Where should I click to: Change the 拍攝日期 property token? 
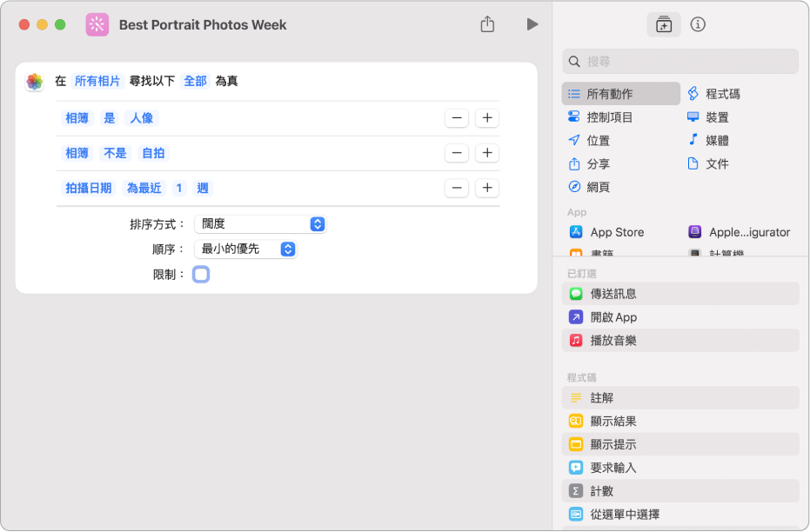(89, 188)
